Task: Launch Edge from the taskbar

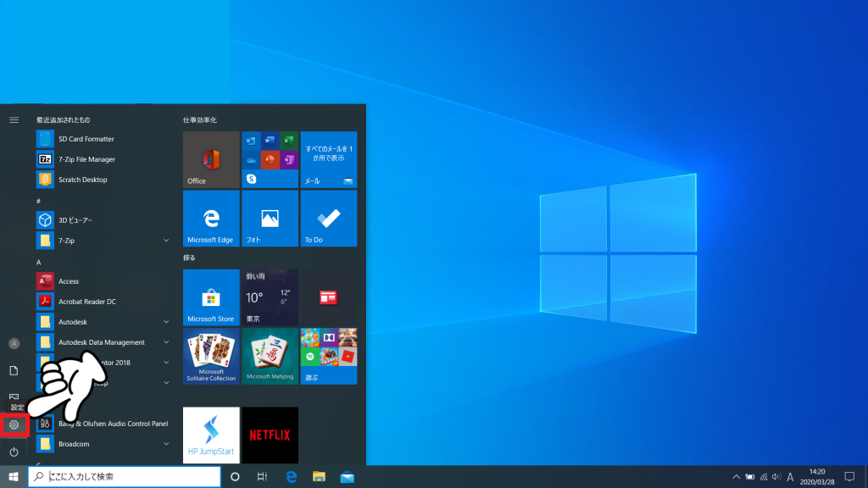Action: (292, 477)
